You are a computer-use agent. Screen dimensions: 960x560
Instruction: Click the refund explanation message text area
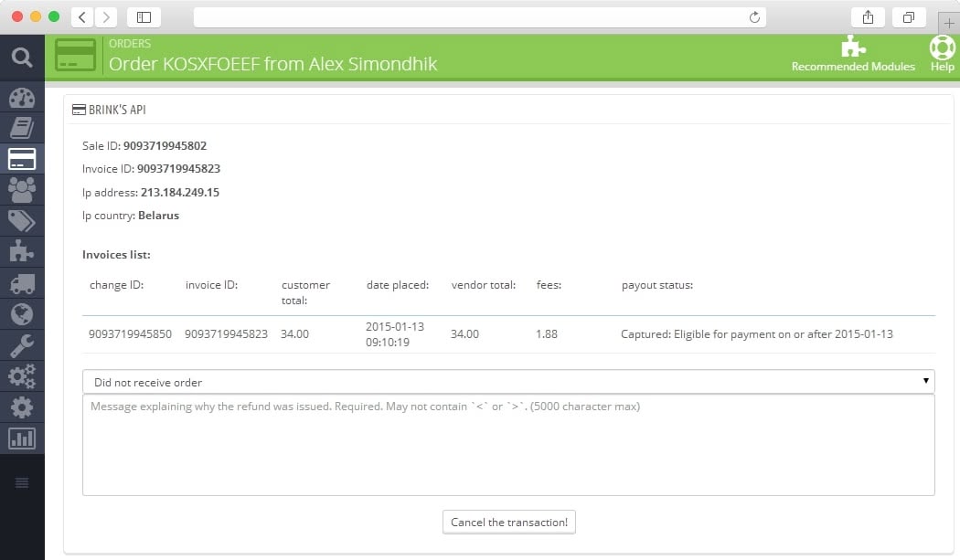tap(508, 445)
